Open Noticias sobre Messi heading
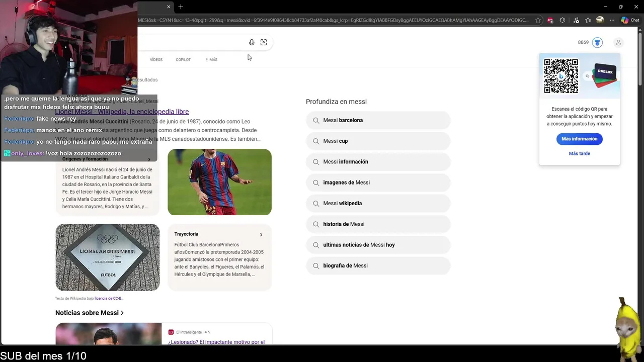This screenshot has height=362, width=644. tap(90, 313)
